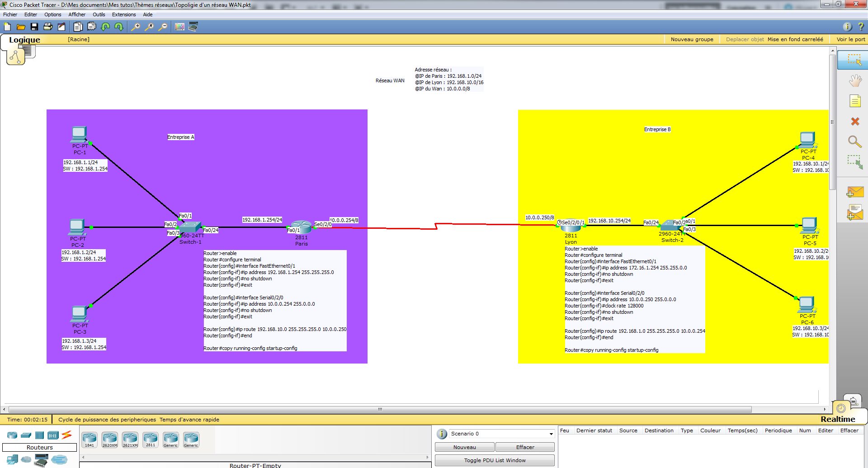Click the Paste icon in the toolbar
This screenshot has width=868, height=468.
coord(92,27)
